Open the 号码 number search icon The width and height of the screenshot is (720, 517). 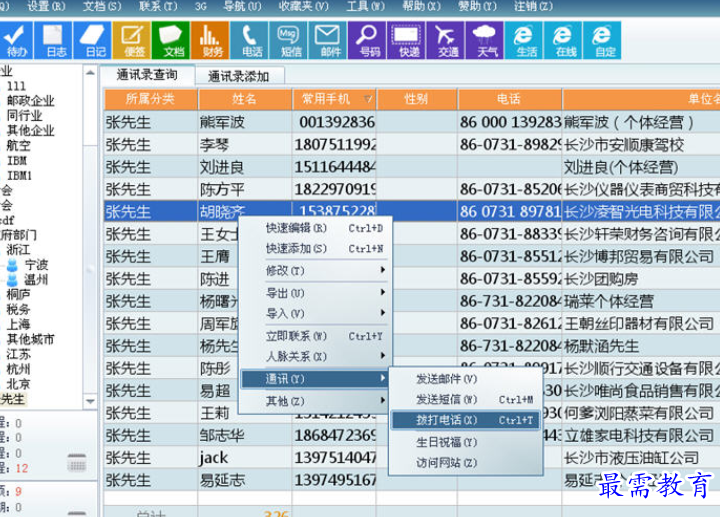(x=369, y=40)
